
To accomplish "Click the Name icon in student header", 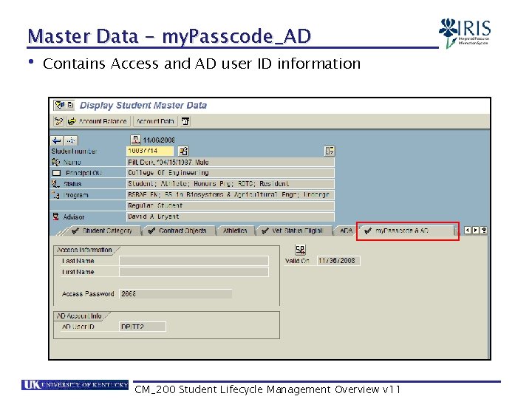I will (x=55, y=162).
